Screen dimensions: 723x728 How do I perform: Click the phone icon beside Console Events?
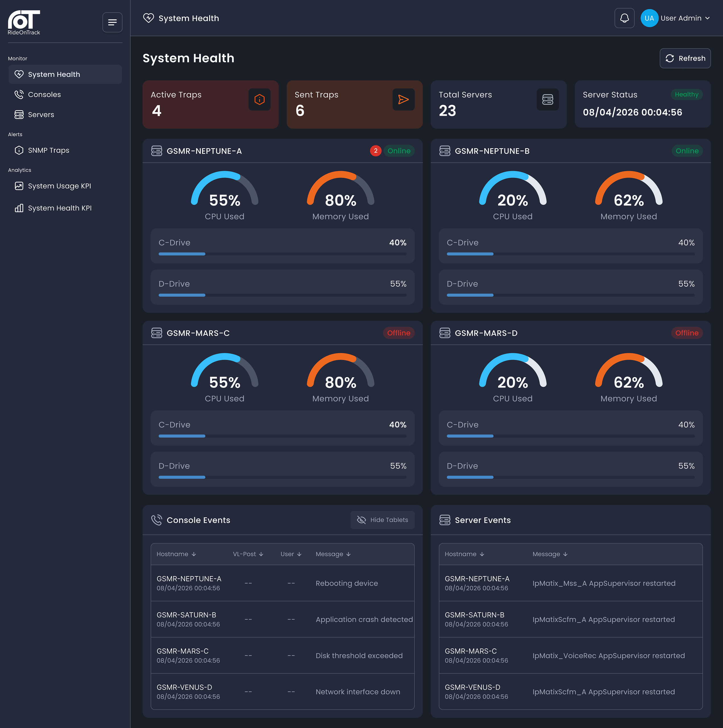click(x=157, y=520)
